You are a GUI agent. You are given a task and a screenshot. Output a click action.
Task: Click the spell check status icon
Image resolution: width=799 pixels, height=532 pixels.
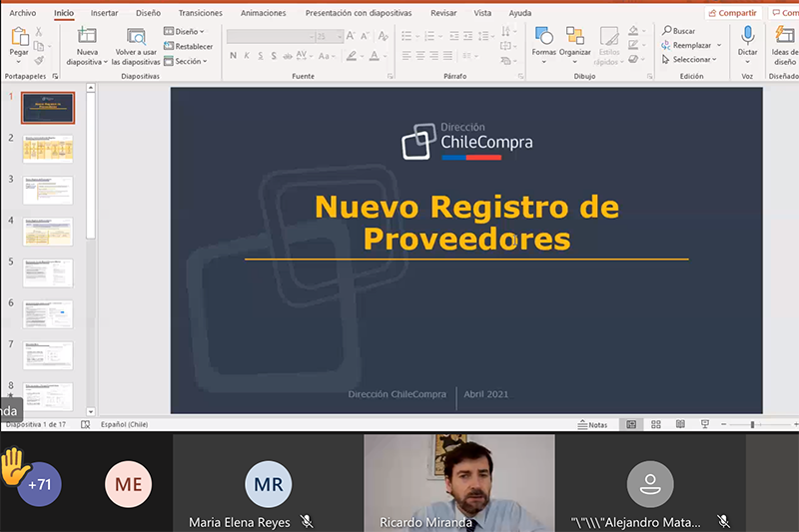[85, 424]
